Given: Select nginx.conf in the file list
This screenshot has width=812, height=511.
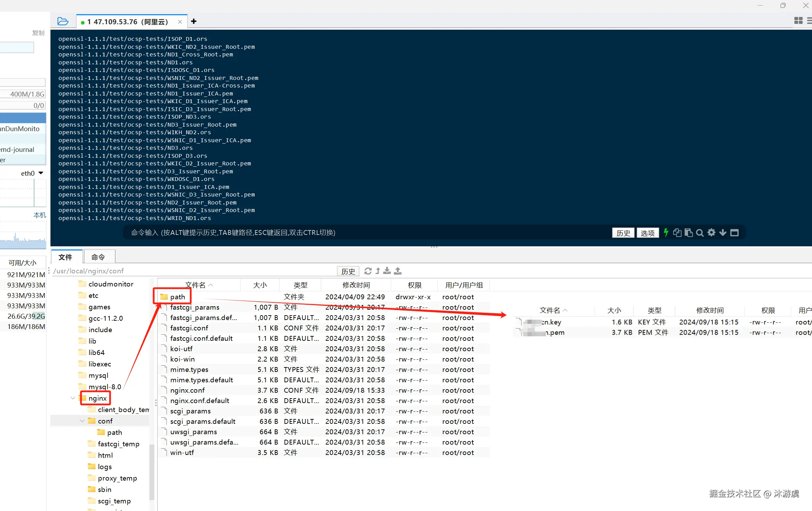Looking at the screenshot, I should click(x=187, y=390).
